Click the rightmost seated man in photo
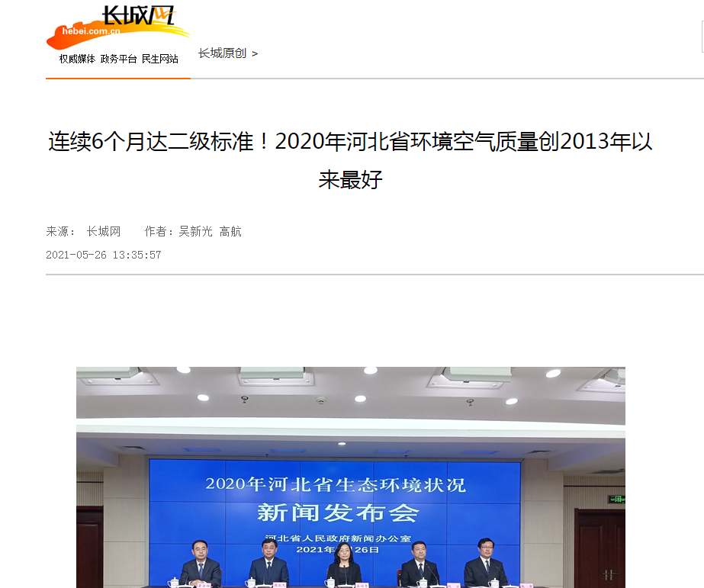The height and width of the screenshot is (588, 704). [x=485, y=563]
